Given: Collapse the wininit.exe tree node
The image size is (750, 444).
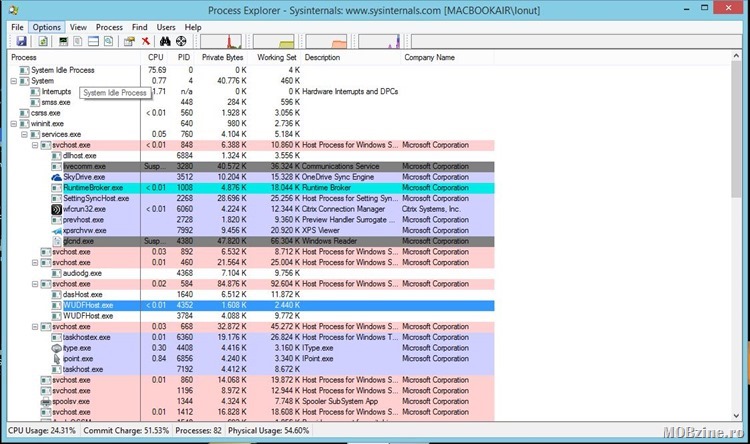Looking at the screenshot, I should coord(13,124).
